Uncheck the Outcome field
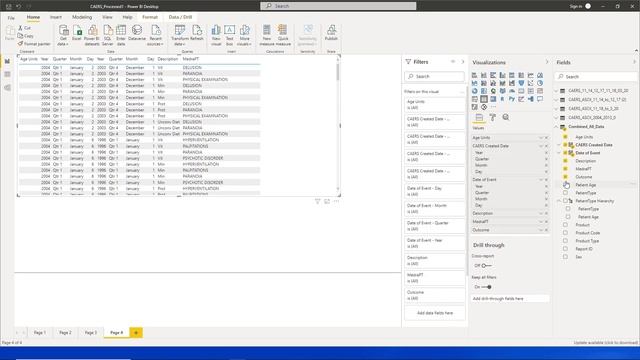The height and width of the screenshot is (360, 640). pos(565,177)
